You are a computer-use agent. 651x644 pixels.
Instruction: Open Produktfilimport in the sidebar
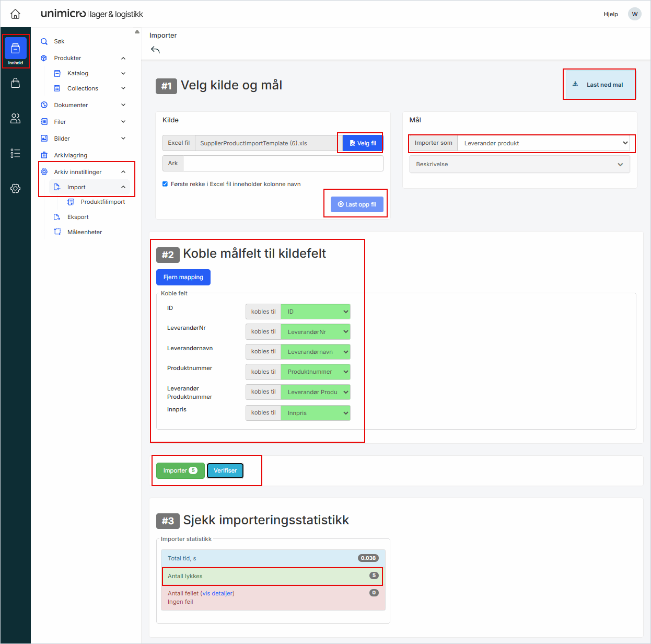[102, 202]
